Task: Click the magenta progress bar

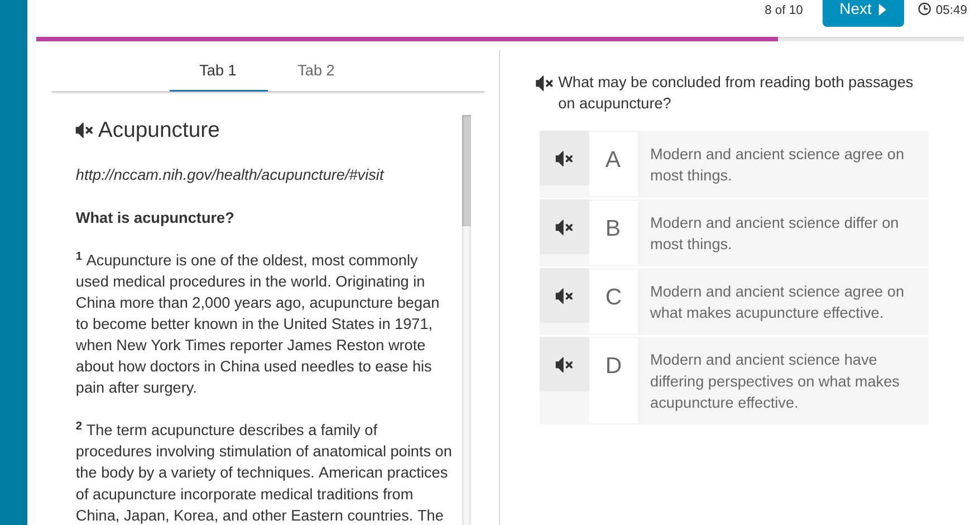Action: coord(407,39)
